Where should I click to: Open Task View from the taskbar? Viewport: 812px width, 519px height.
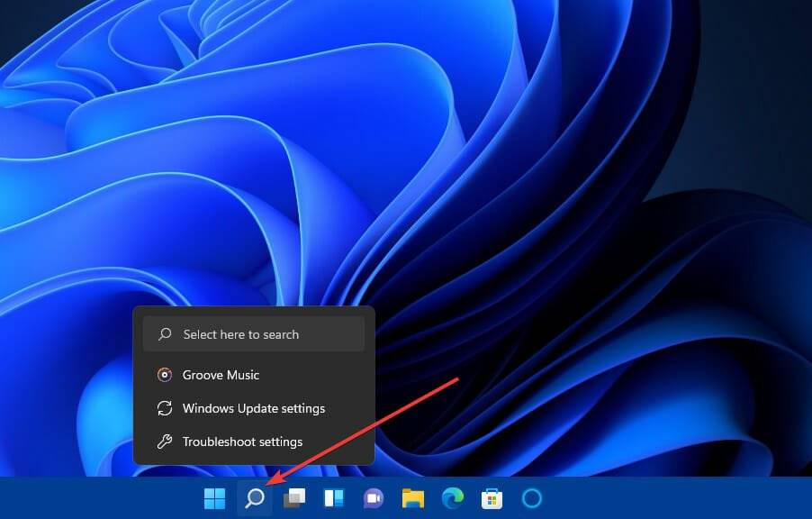pos(293,497)
